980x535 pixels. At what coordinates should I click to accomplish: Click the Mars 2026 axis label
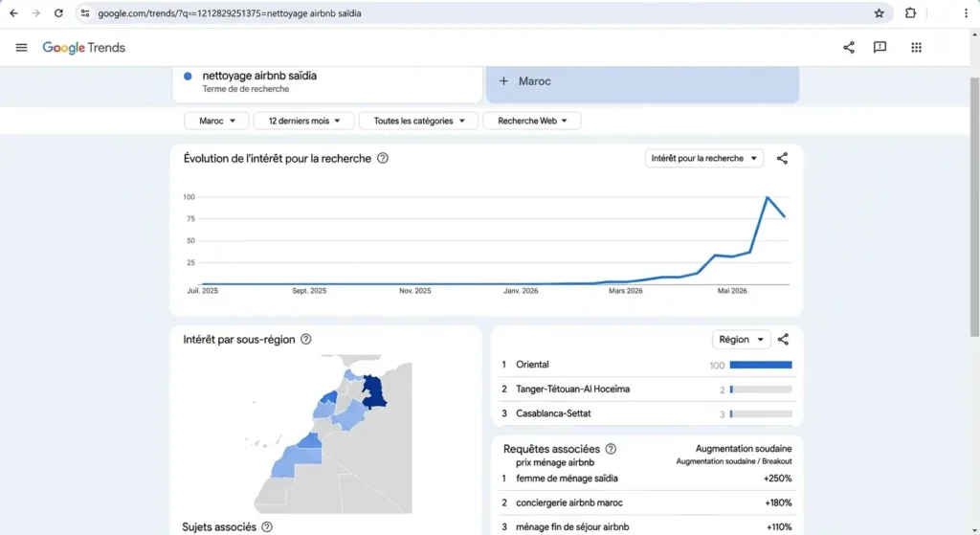point(626,291)
